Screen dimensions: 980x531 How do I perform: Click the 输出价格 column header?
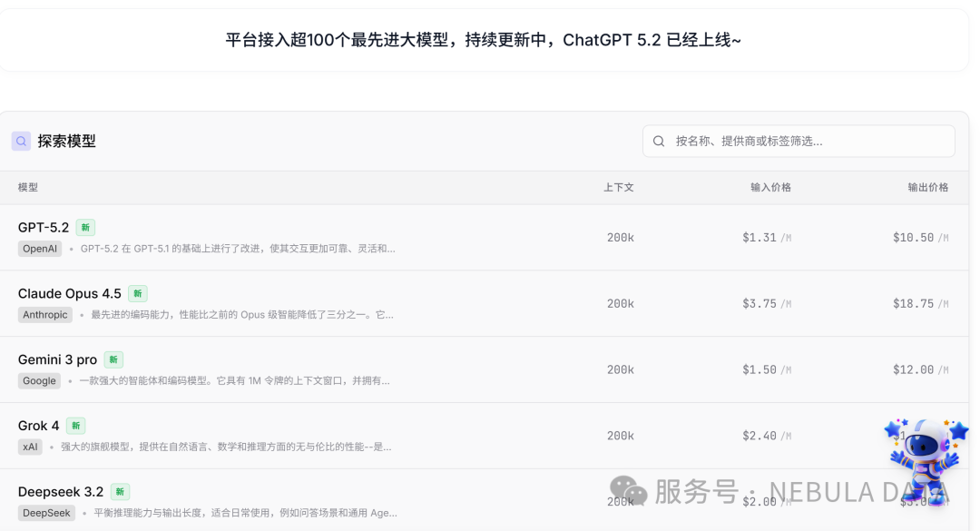coord(928,187)
